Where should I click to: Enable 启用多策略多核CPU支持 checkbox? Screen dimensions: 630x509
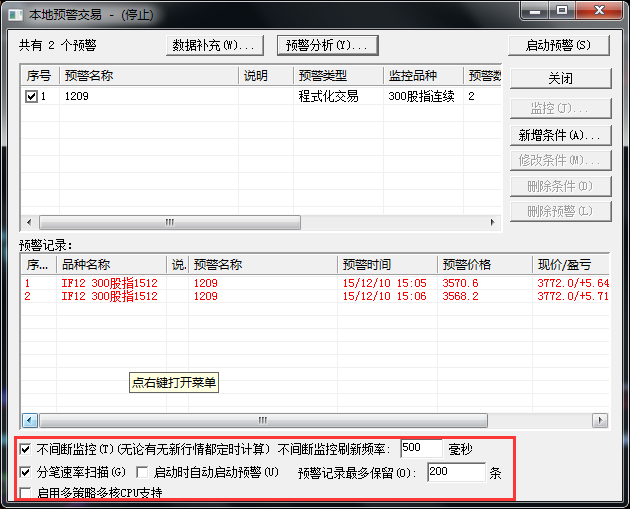(26, 492)
